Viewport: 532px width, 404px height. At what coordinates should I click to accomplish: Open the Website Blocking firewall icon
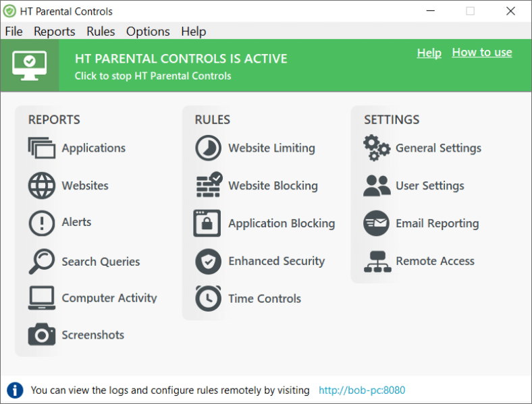pyautogui.click(x=209, y=185)
